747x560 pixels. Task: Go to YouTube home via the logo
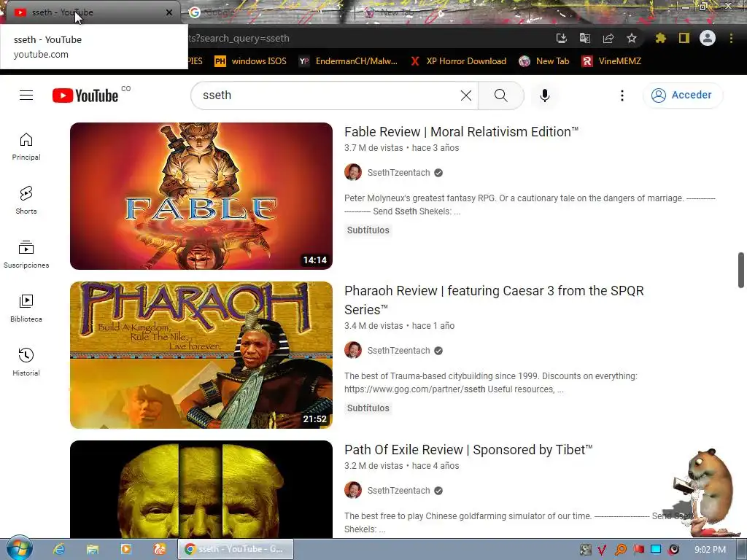click(x=85, y=96)
